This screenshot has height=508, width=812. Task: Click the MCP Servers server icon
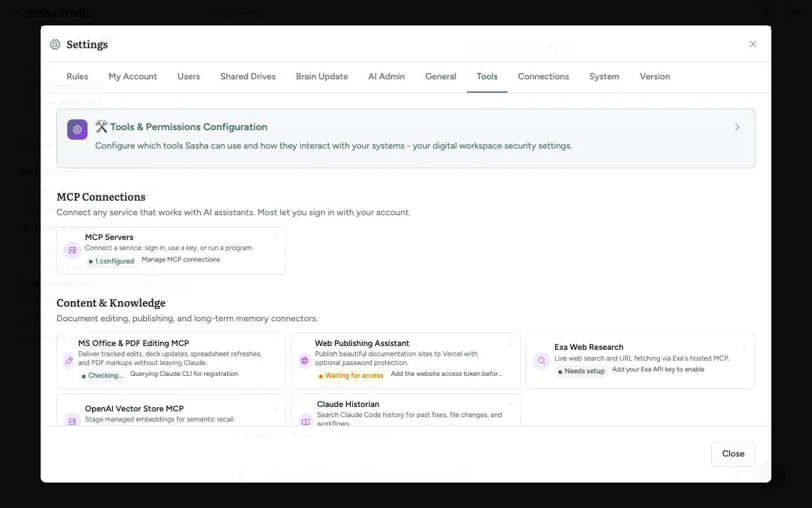click(72, 250)
